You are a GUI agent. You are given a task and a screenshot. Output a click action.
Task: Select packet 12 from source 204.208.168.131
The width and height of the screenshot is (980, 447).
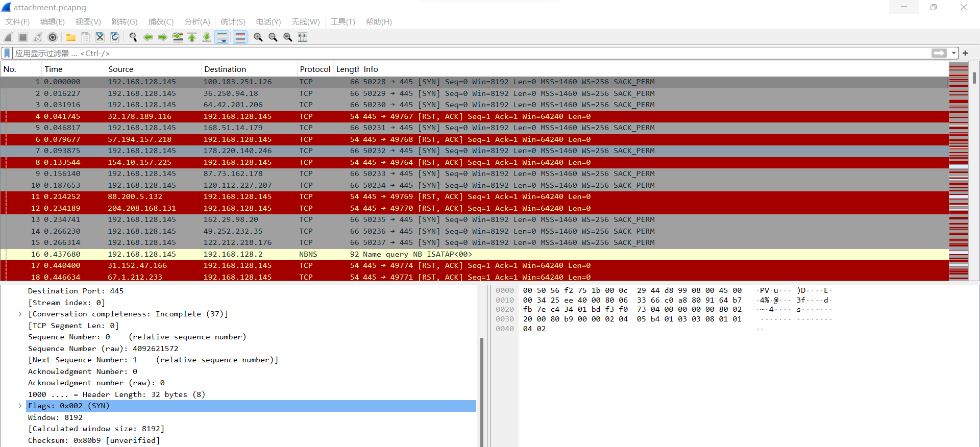pos(474,208)
